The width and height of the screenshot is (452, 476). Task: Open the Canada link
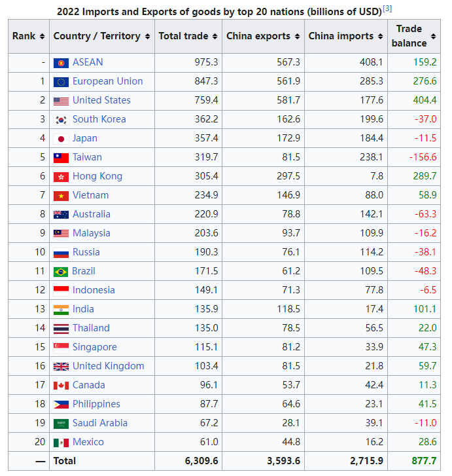point(88,385)
